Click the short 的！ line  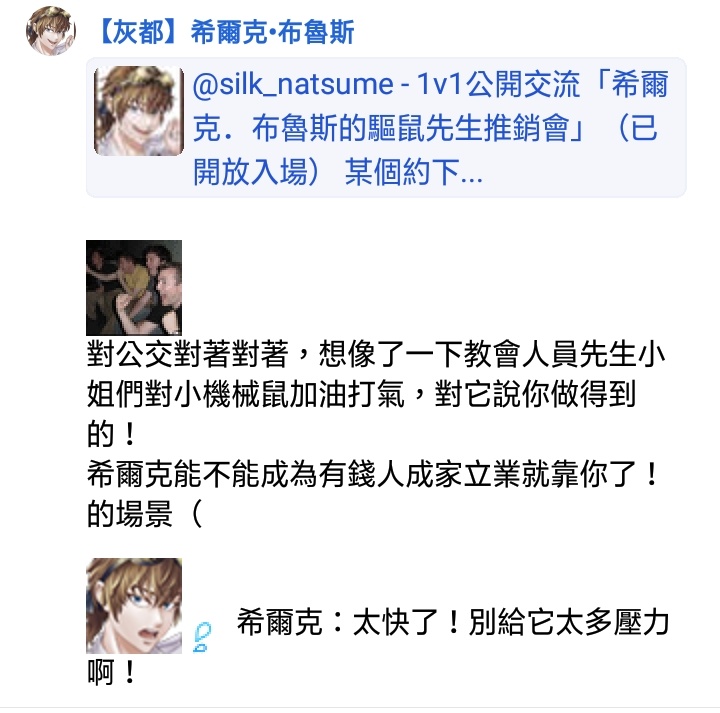pos(112,434)
